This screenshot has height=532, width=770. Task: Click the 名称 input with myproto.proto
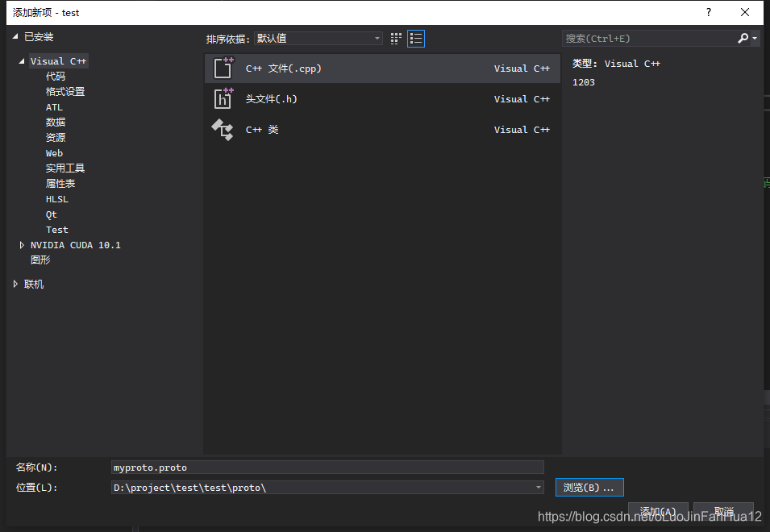click(327, 468)
